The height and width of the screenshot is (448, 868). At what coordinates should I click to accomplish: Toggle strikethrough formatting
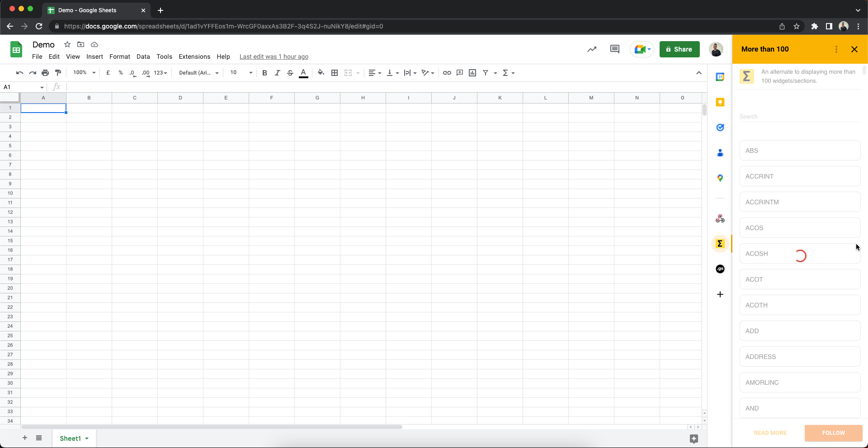point(290,73)
